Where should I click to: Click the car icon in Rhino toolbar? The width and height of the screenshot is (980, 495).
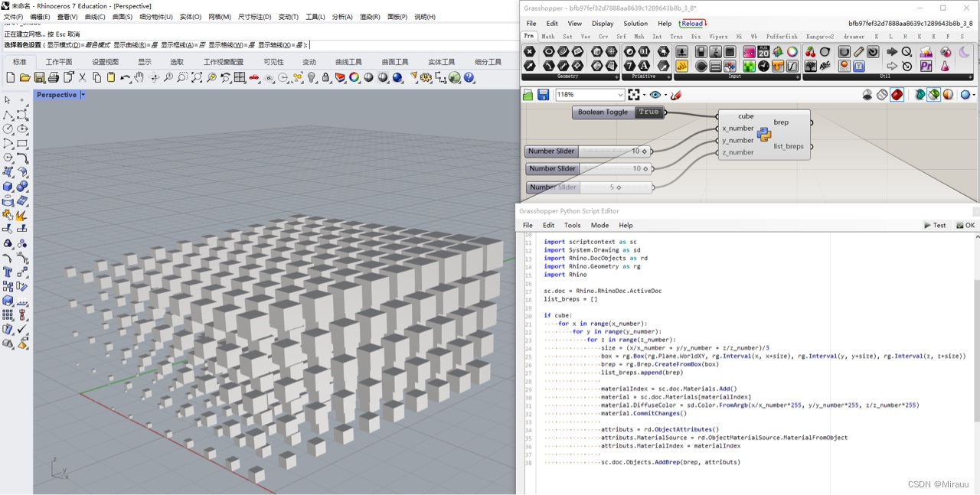click(253, 77)
